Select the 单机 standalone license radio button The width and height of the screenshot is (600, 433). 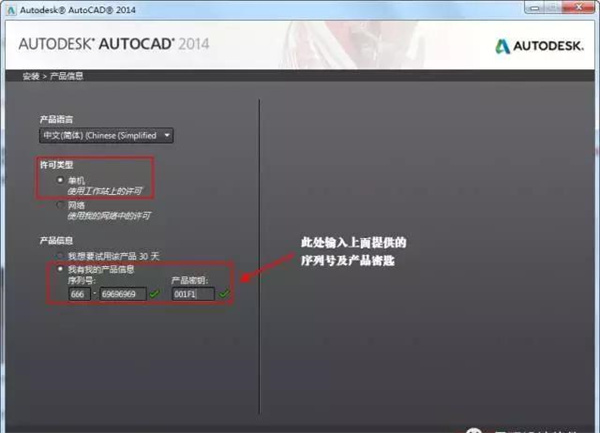coord(60,179)
